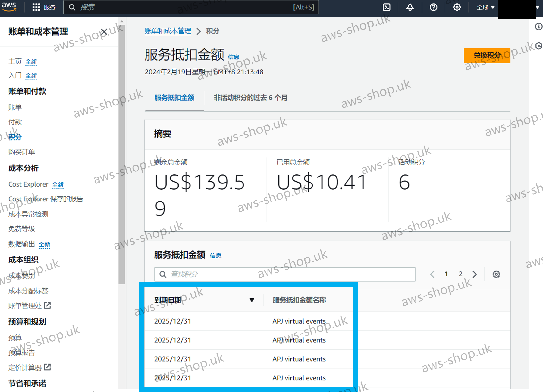This screenshot has height=392, width=543.
Task: Go to next page of credits
Action: [475, 274]
